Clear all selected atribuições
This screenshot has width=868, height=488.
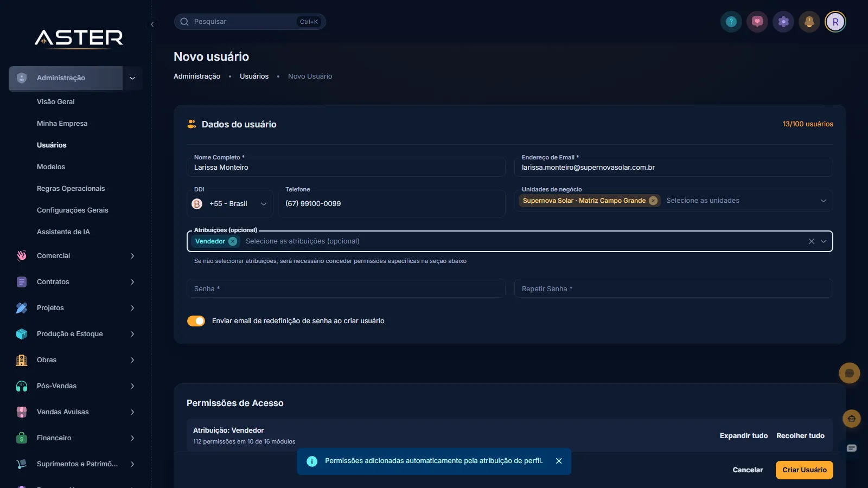pos(812,241)
